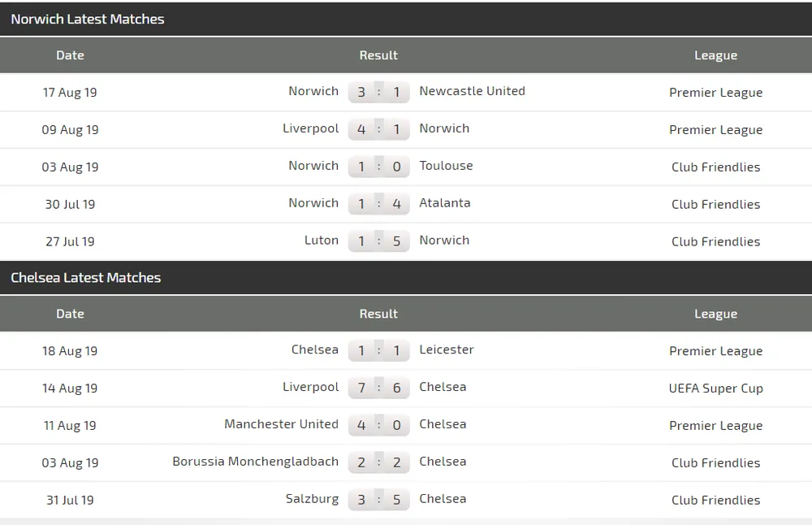Open the Luton team link
This screenshot has width=812, height=525.
321,241
